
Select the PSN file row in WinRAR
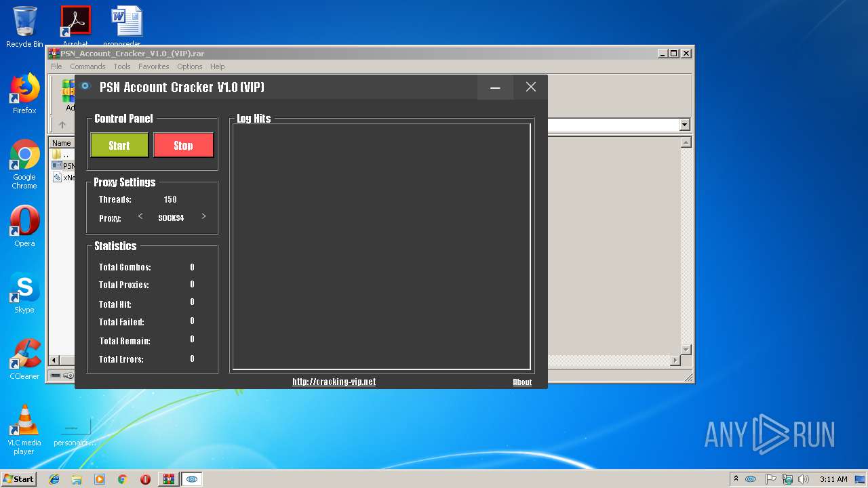point(63,166)
